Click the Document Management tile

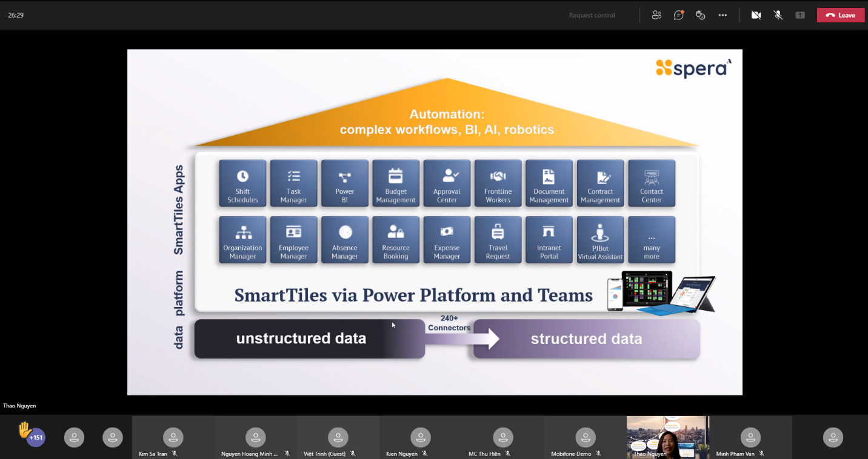549,183
